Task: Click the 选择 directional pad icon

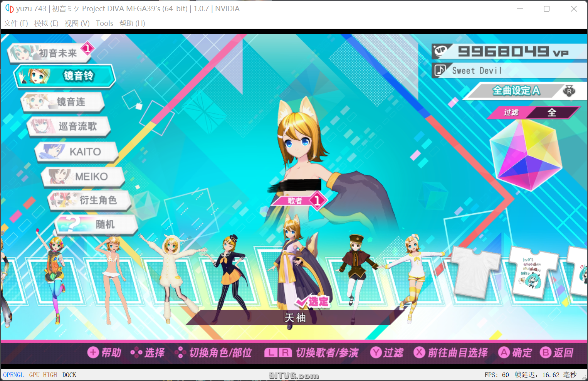Action: [x=136, y=352]
